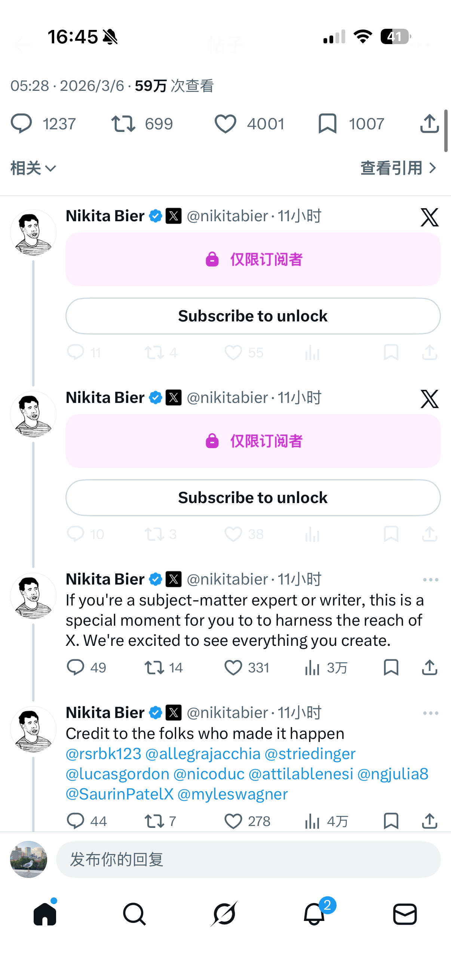The height and width of the screenshot is (980, 451).
Task: Tap the 发布你的回复 reply field
Action: click(248, 859)
